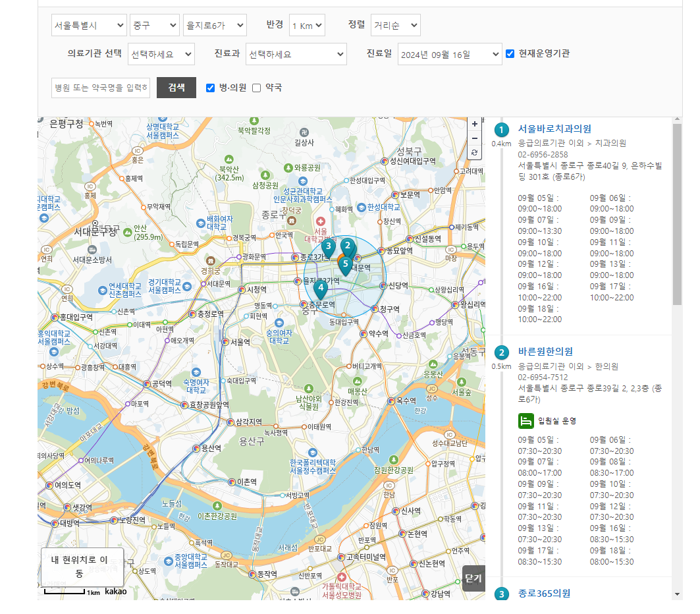Click the 입원실 운영 label
The width and height of the screenshot is (700, 614).
pos(556,421)
